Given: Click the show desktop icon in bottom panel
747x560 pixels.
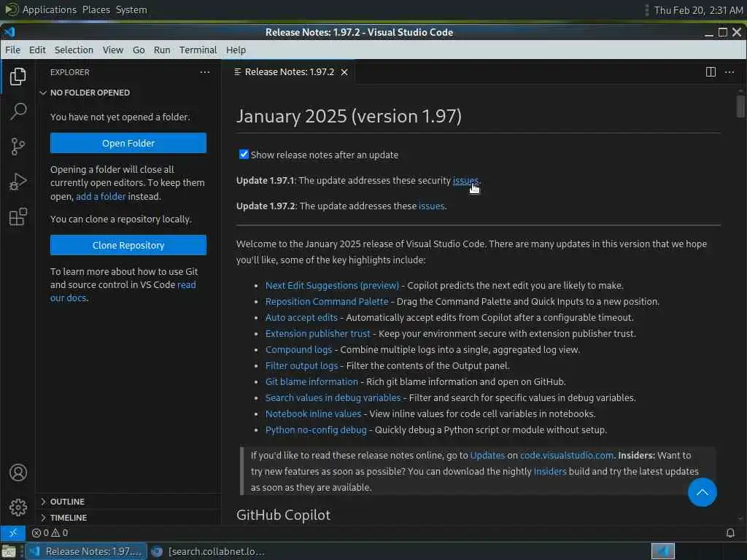Looking at the screenshot, I should coord(9,551).
